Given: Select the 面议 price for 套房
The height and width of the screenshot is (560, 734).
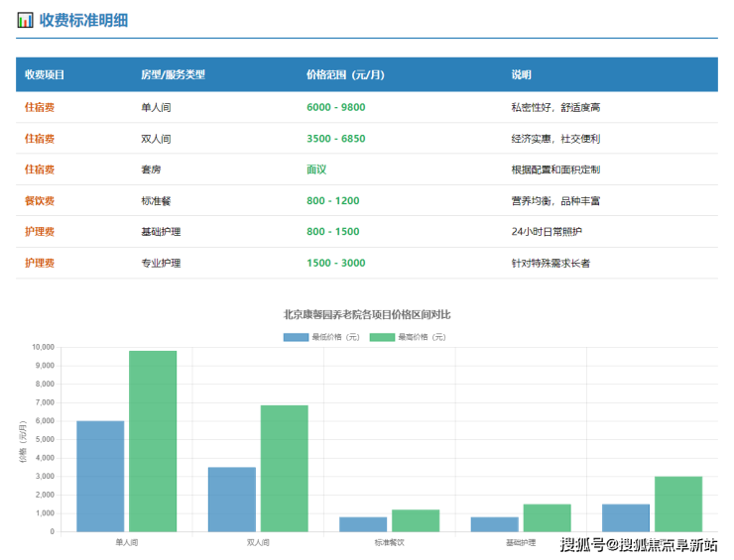Looking at the screenshot, I should coord(316,169).
